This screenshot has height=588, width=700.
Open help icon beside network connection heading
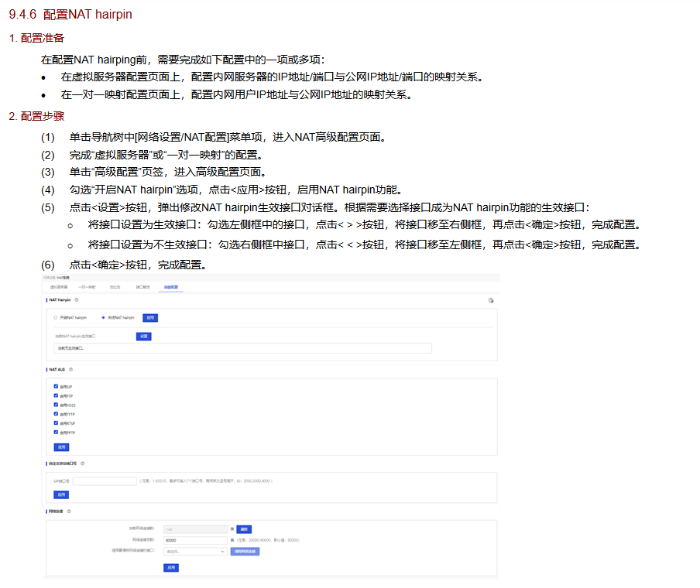(69, 511)
